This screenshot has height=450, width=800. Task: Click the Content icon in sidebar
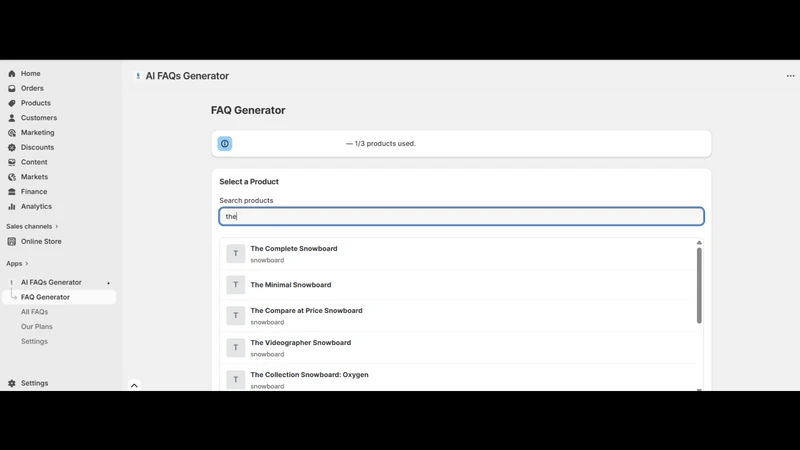click(12, 162)
